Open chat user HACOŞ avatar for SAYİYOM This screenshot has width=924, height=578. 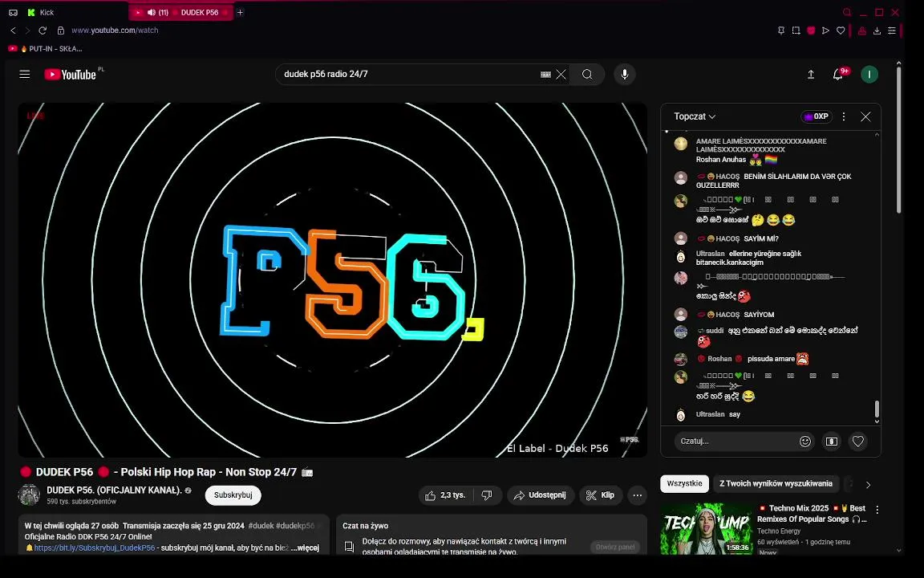click(681, 314)
